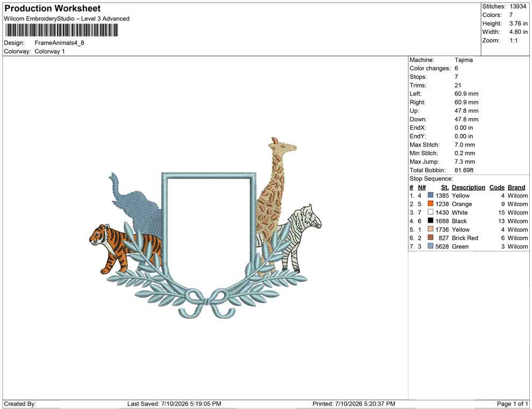The height and width of the screenshot is (409, 532).
Task: Click the Page 1 of 1 footer text
Action: coord(512,404)
